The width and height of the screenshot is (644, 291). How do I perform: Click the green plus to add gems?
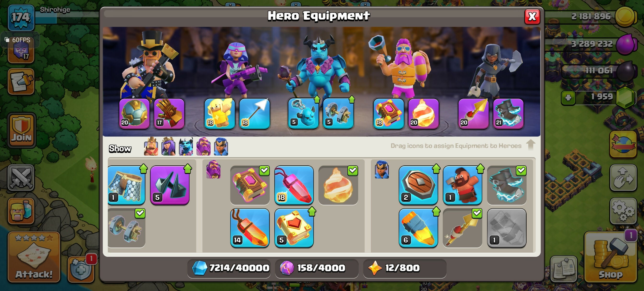[x=568, y=97]
